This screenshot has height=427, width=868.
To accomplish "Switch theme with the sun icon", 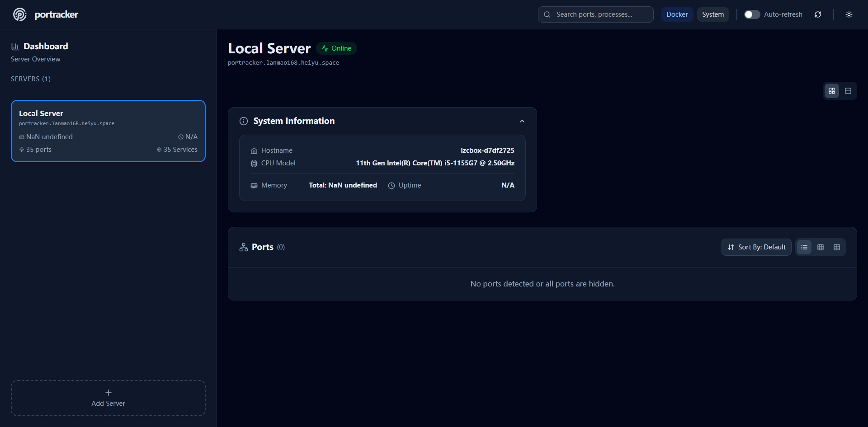I will [x=849, y=14].
